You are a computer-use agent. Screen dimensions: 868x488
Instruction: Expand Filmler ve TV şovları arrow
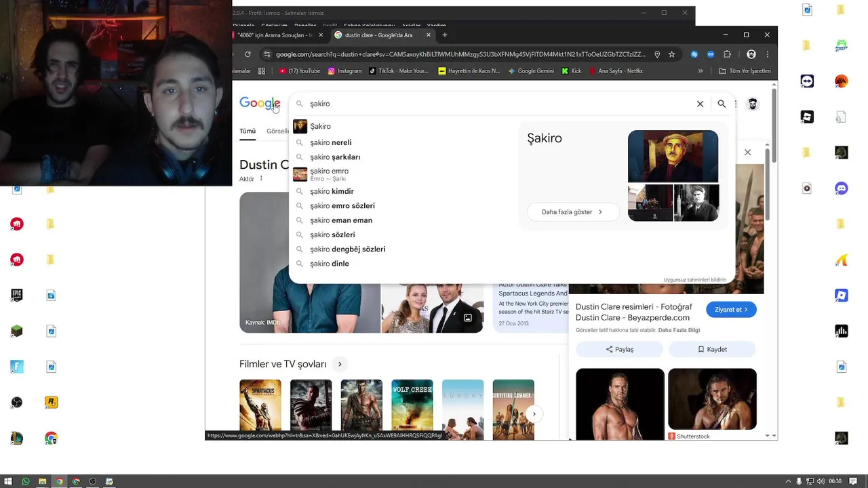tap(340, 364)
